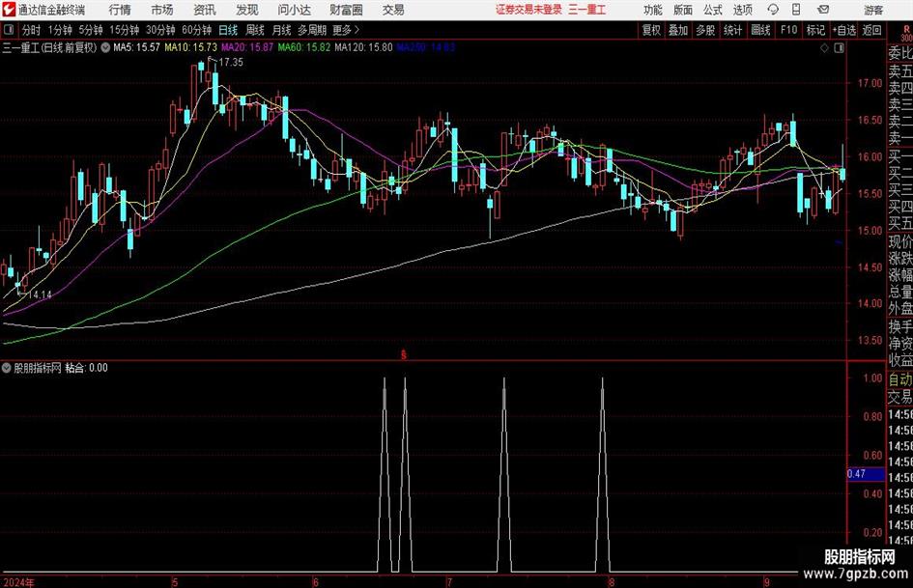This screenshot has width=913, height=588.
Task: Click the 多股 toolbar button
Action: click(705, 30)
